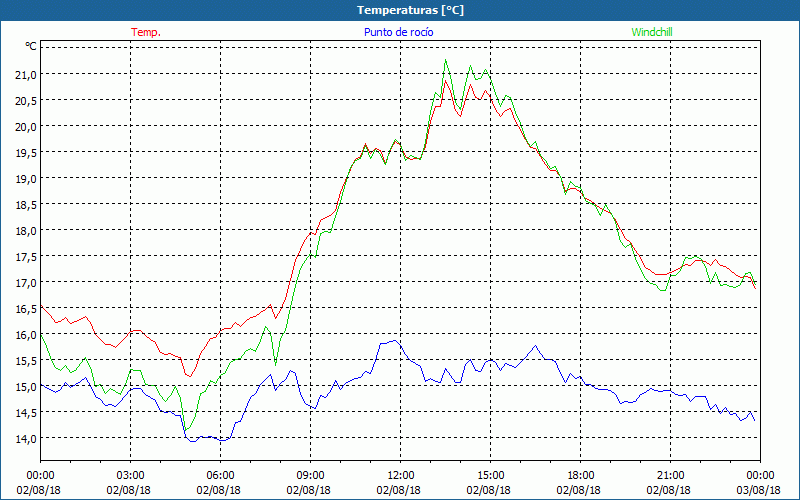Click the 15:00 time label
The image size is (800, 500).
coord(490,476)
